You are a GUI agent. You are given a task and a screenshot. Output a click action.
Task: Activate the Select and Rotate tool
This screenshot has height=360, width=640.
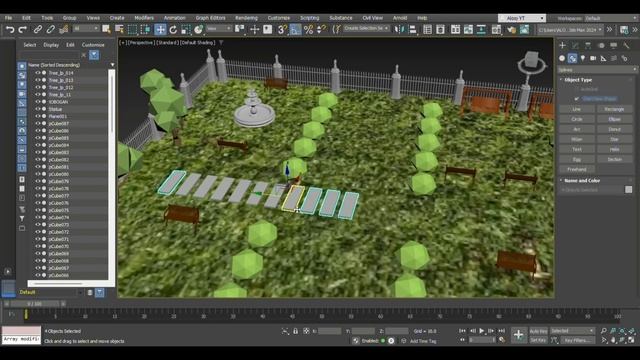point(173,29)
